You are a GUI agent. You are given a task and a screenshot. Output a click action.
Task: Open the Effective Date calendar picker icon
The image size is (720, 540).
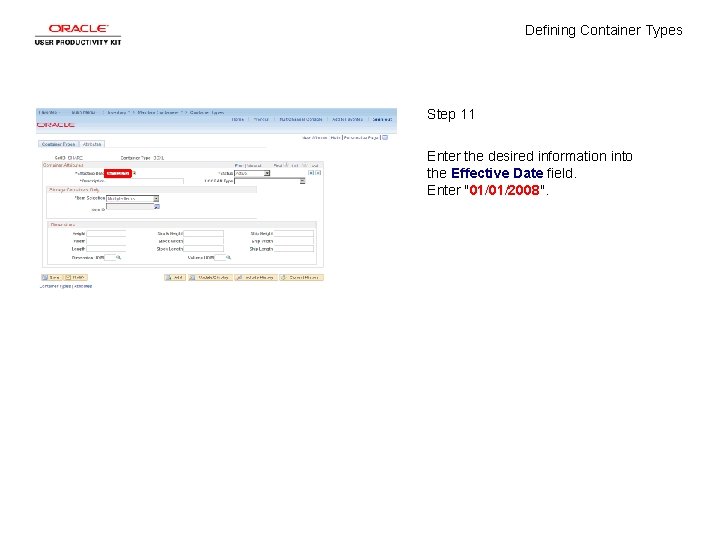[x=135, y=173]
